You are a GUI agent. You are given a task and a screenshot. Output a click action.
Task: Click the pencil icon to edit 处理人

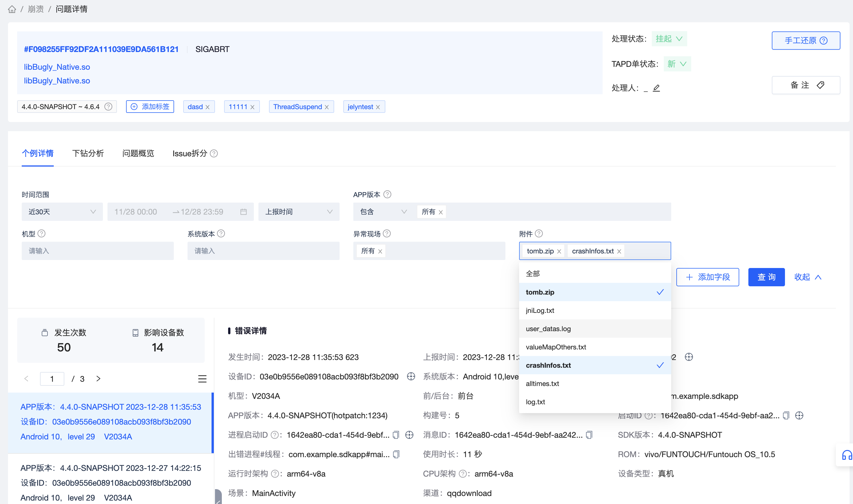[x=656, y=88]
